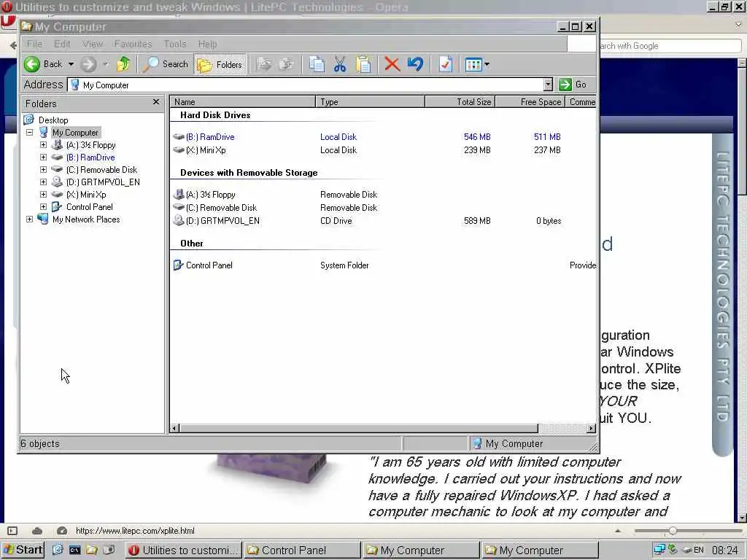Switch to Opera Utilities taskbar button
The height and width of the screenshot is (560, 747).
[183, 550]
